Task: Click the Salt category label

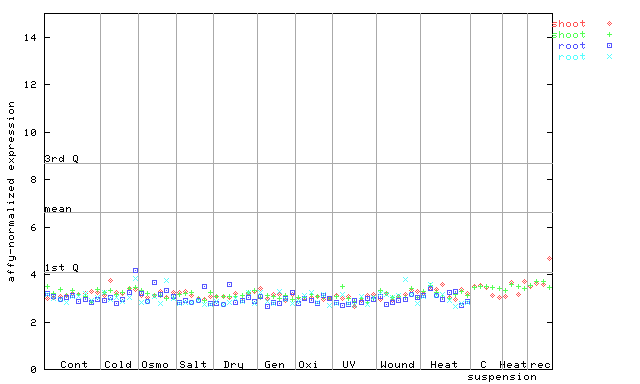Action: point(193,364)
